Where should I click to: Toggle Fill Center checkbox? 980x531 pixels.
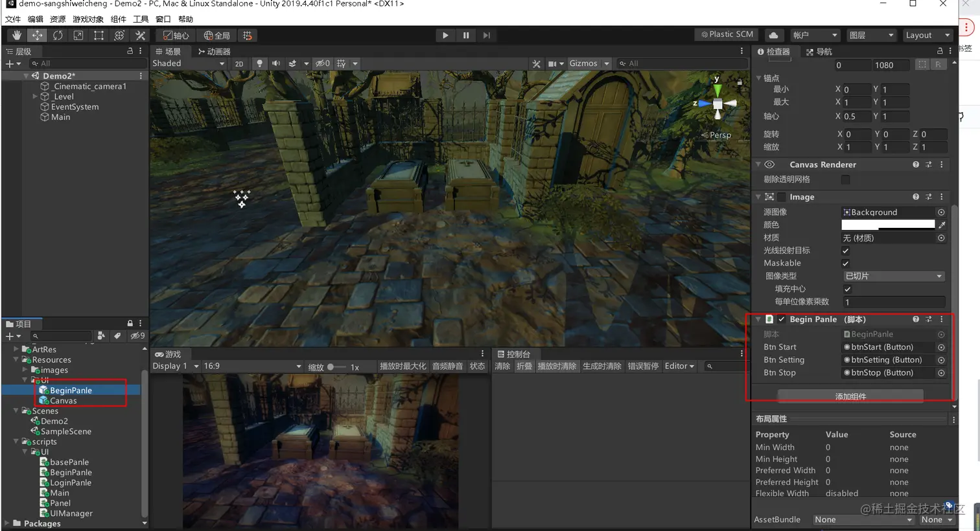click(847, 289)
